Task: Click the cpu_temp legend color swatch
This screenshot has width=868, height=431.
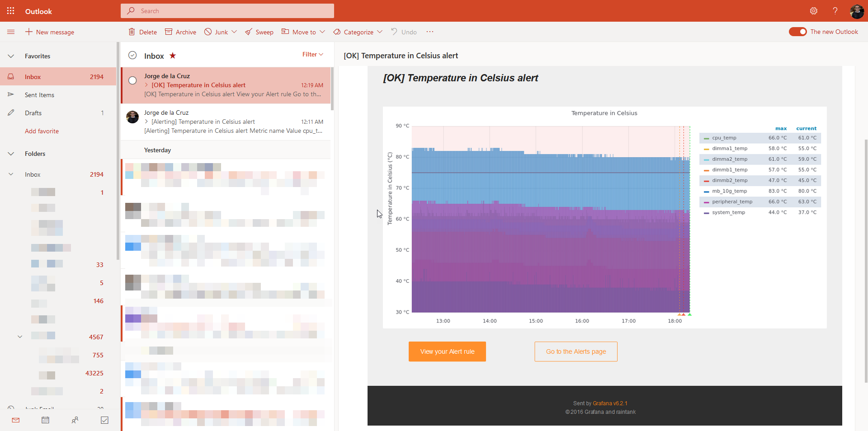Action: 707,138
